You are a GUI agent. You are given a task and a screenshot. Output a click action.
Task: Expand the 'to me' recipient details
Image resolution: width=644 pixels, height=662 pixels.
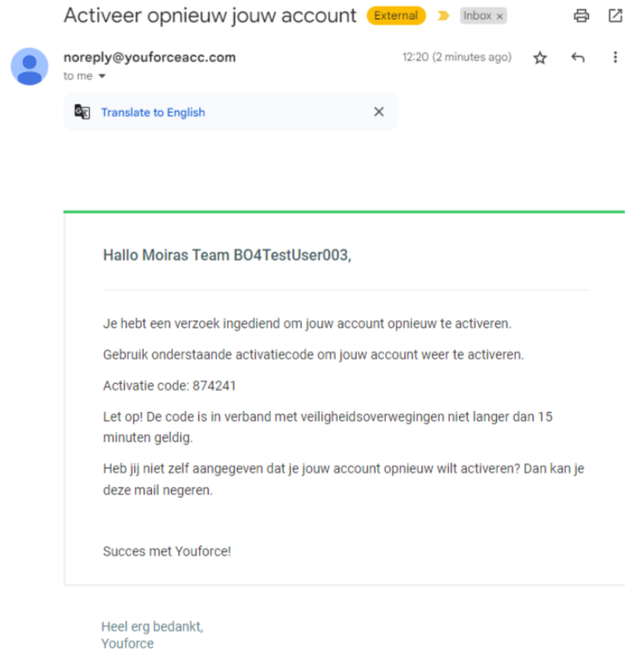click(x=103, y=76)
